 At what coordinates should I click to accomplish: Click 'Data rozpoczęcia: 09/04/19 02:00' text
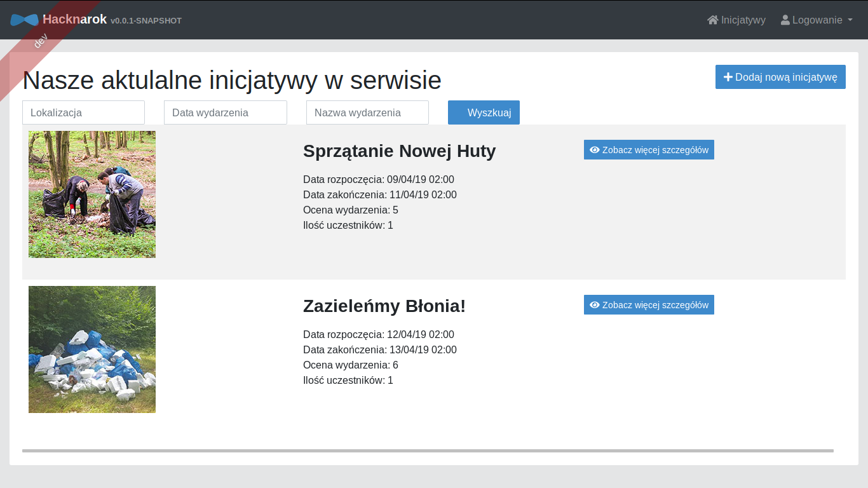[x=379, y=180]
